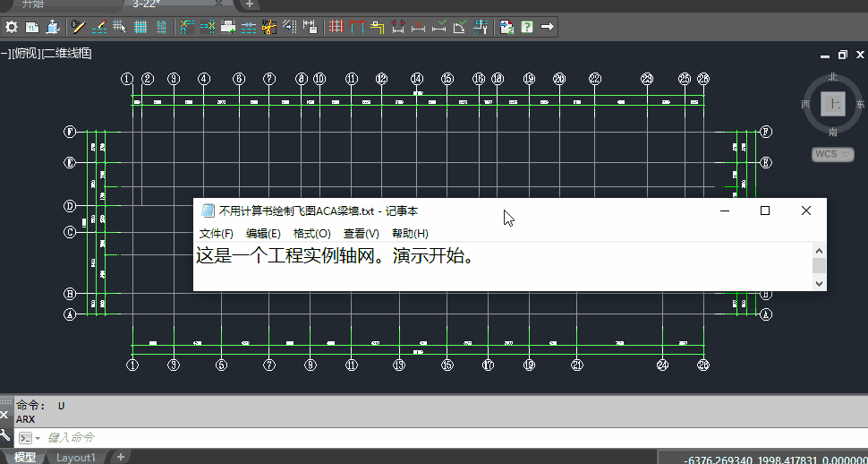Click the dimension icon with red X
The image size is (868, 464).
419,27
